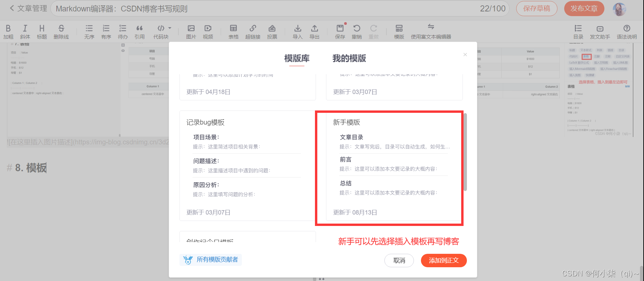Viewport: 644px width, 281px height.
Task: Click 保存草稿 button
Action: (537, 8)
